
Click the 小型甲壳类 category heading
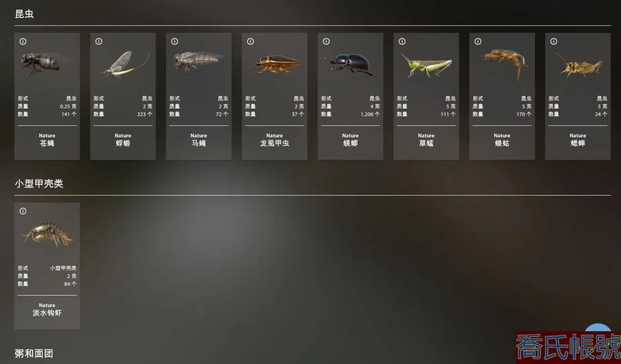(x=39, y=183)
